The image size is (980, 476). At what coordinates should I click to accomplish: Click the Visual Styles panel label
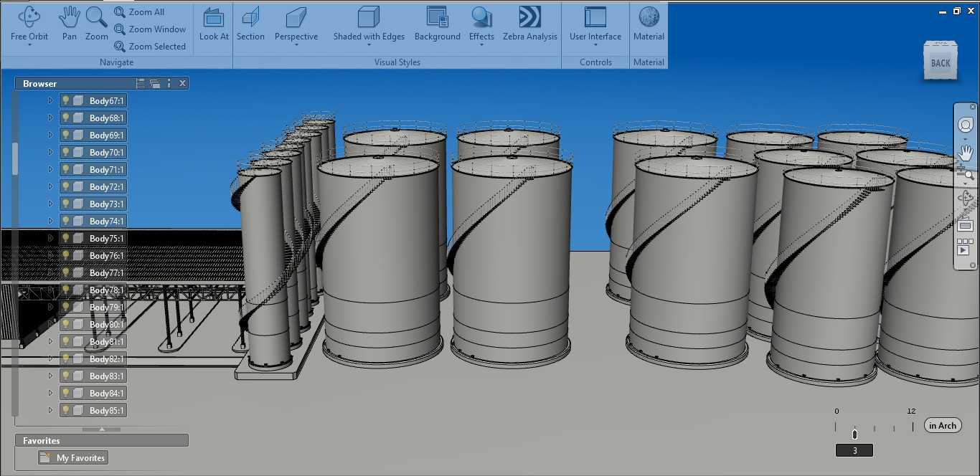click(x=397, y=62)
